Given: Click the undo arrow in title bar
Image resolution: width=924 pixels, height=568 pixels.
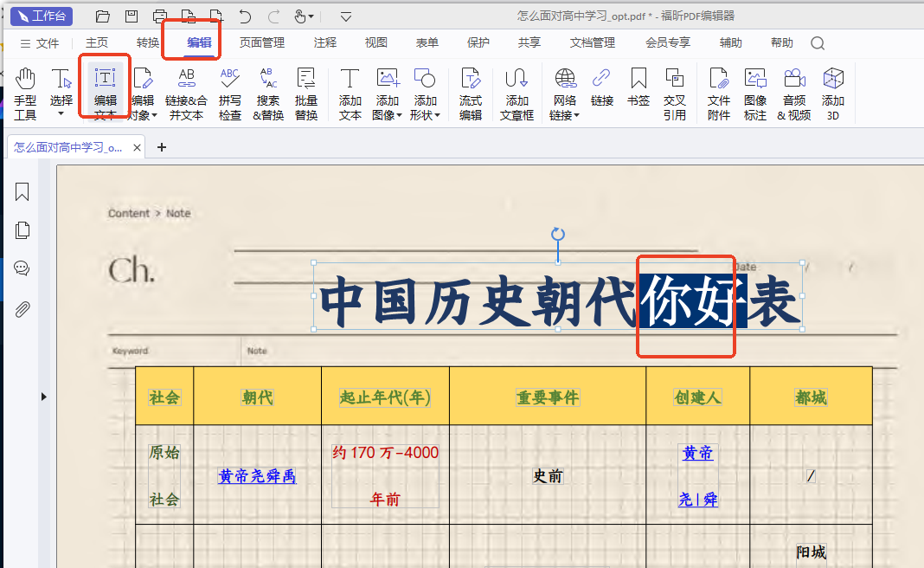Looking at the screenshot, I should (245, 16).
